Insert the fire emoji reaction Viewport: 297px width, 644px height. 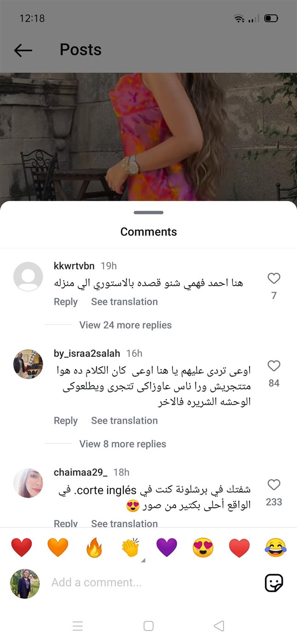pos(94,548)
